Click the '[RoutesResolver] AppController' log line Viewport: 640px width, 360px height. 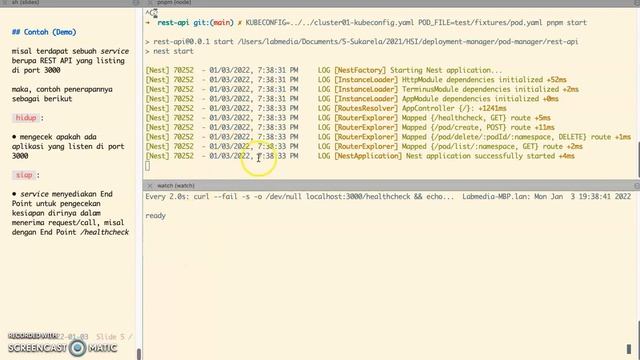click(x=326, y=109)
